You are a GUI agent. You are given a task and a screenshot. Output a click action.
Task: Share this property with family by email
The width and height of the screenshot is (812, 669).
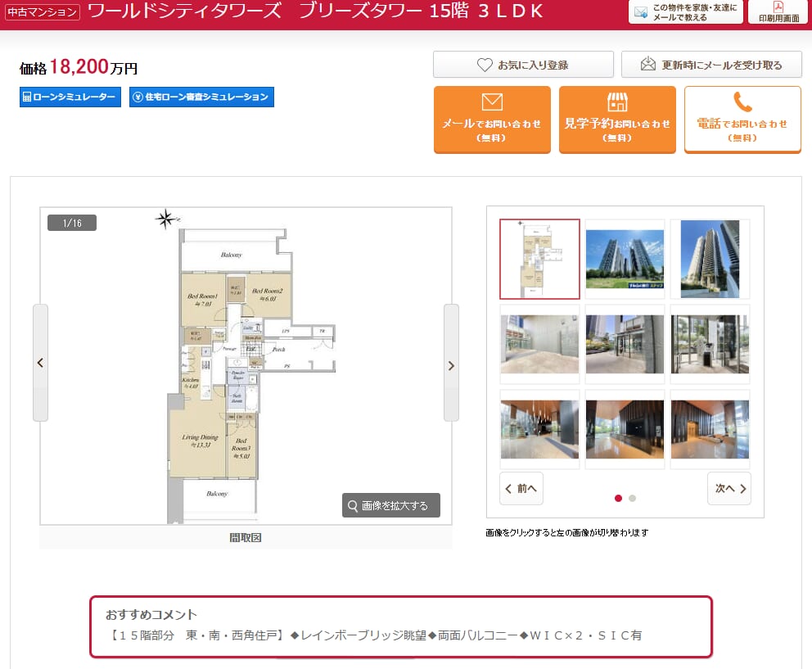[x=686, y=11]
